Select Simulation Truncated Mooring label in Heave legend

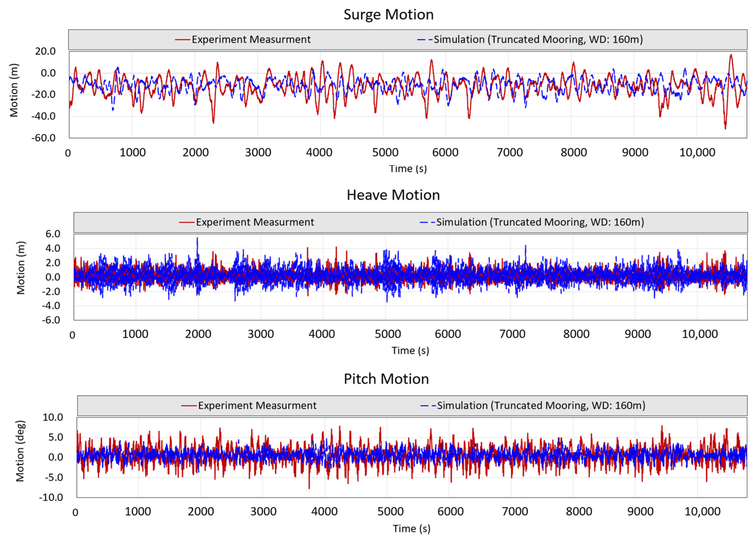pyautogui.click(x=540, y=222)
